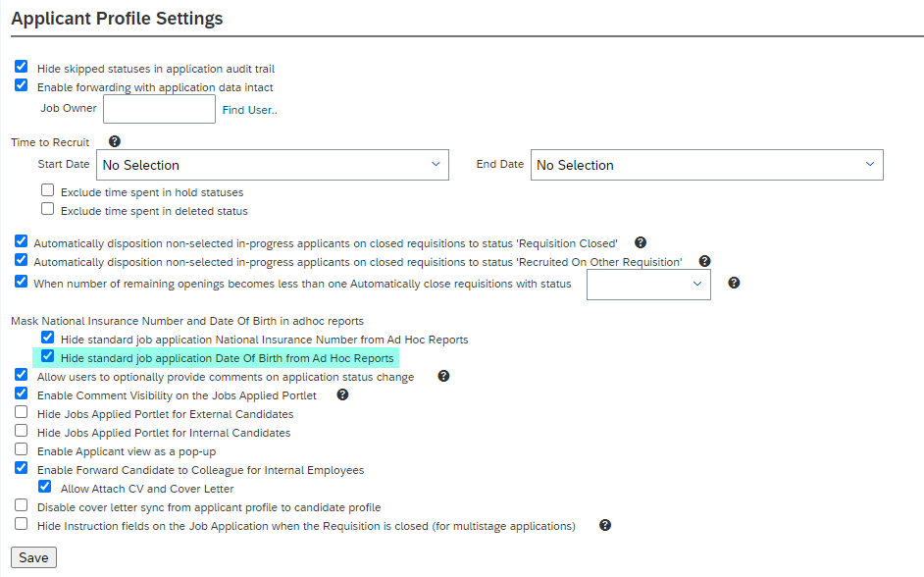Screen dimensions: 924x577
Task: Uncheck Hide National Insurance Number from Ad Hoc Reports
Action: 48,338
